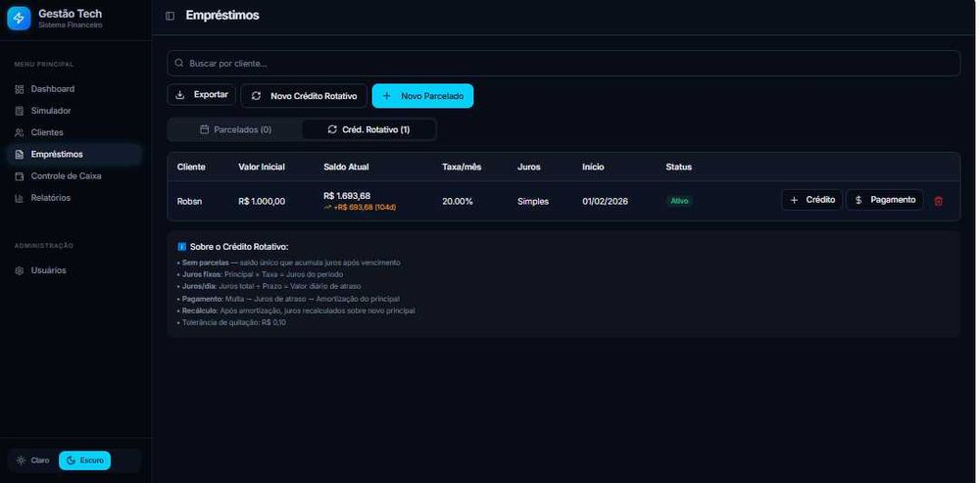Focus the Buscar por cliente search field

pos(563,63)
